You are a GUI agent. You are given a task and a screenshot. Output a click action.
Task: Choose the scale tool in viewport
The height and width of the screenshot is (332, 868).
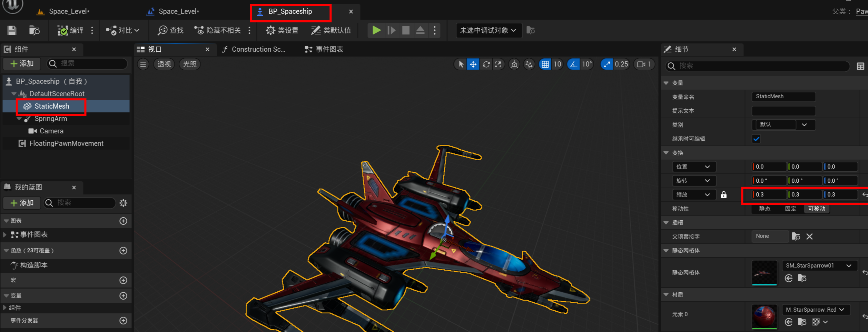pos(498,64)
